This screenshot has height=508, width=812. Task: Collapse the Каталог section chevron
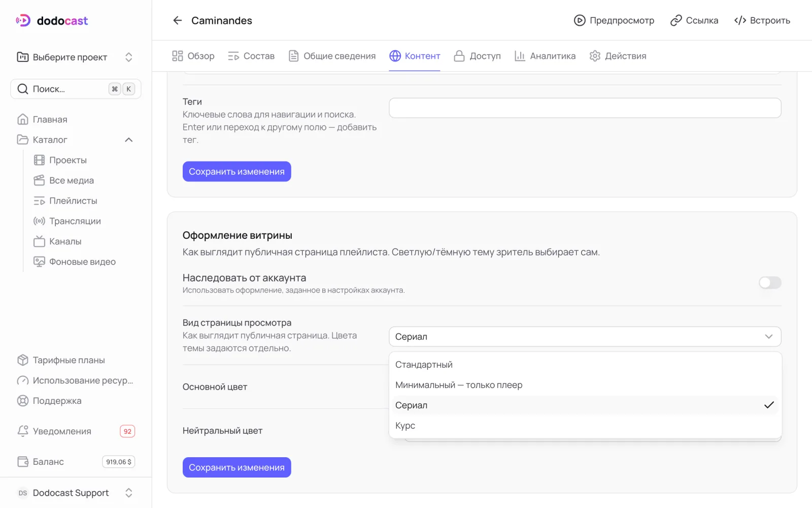(129, 140)
